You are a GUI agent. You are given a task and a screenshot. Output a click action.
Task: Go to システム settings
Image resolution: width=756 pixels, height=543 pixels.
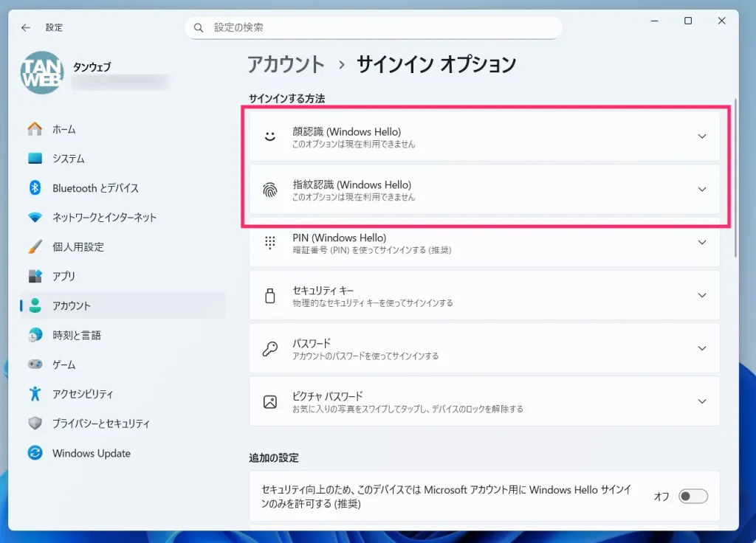coord(123,159)
